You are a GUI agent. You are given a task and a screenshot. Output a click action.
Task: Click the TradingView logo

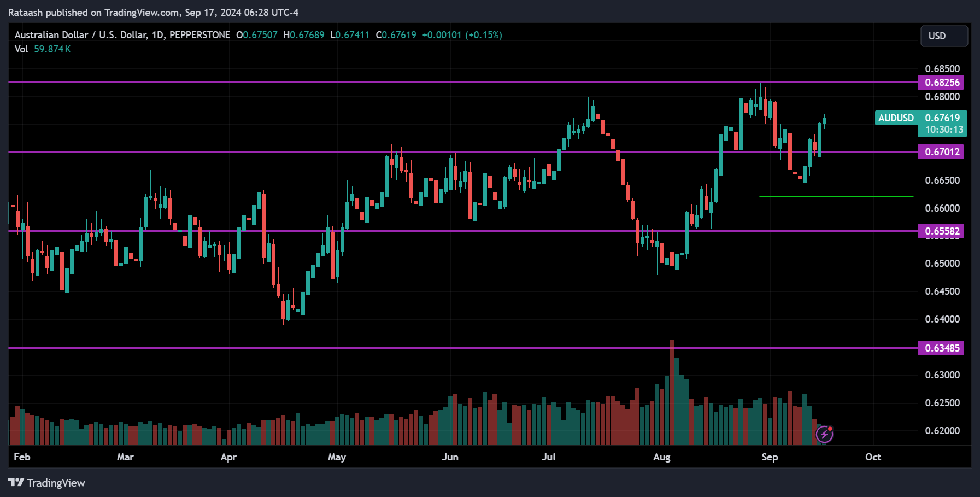47,483
